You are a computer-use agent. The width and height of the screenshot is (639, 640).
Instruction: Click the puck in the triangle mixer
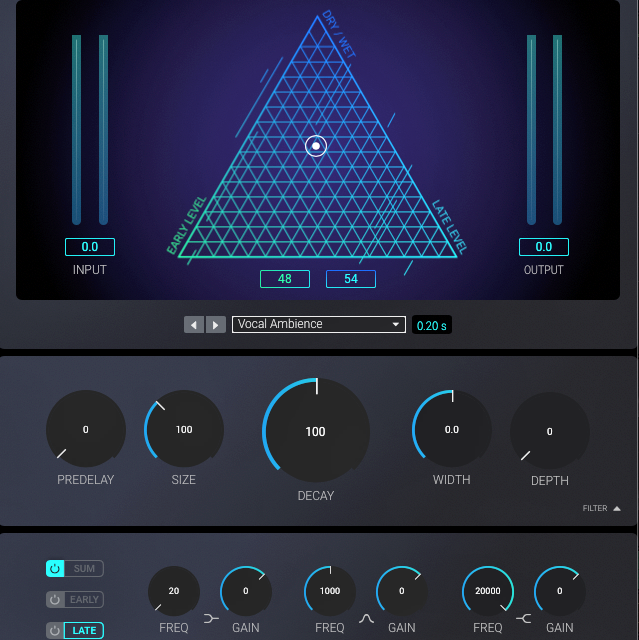316,146
